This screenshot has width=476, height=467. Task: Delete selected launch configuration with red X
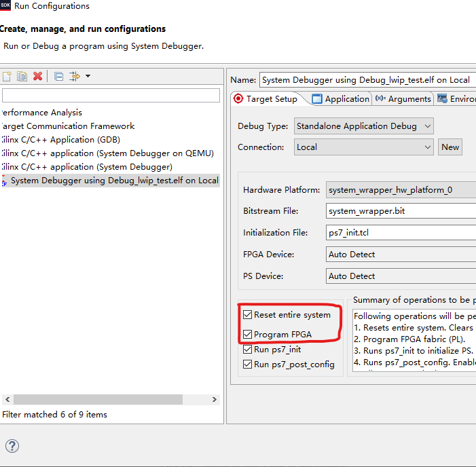click(x=38, y=77)
